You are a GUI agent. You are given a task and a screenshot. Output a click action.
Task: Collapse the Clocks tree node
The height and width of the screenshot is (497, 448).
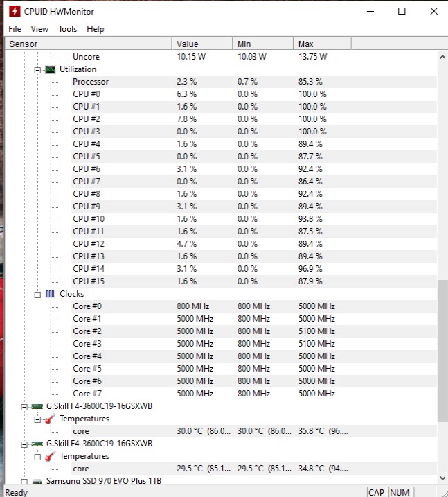(x=37, y=295)
